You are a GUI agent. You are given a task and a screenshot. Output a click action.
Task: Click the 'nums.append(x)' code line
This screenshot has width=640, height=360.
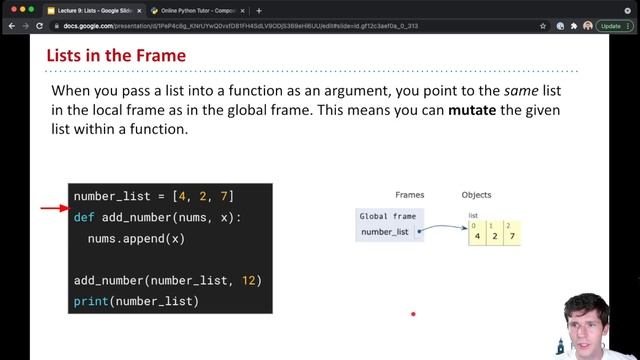[136, 239]
